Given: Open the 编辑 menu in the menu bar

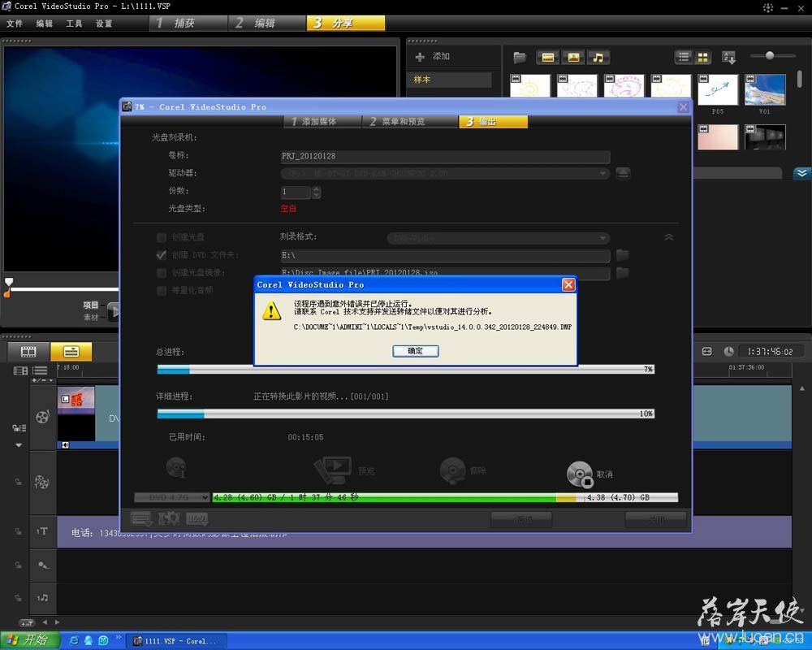Looking at the screenshot, I should (x=45, y=24).
